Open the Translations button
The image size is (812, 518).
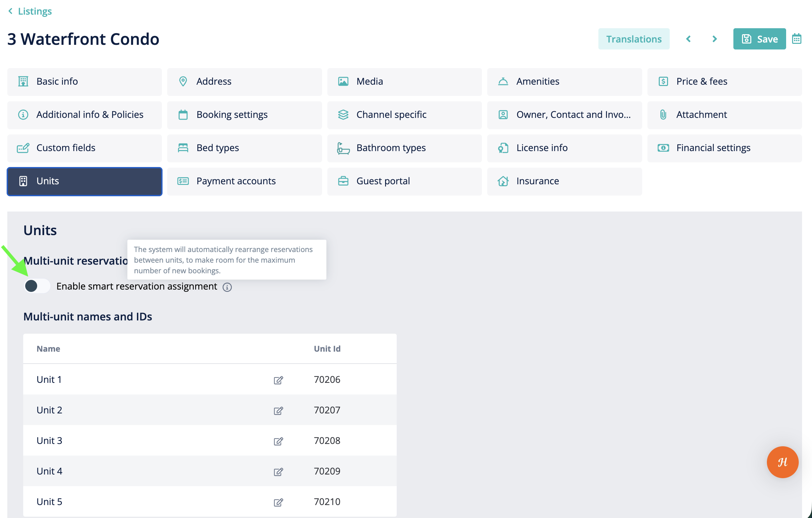pos(634,39)
